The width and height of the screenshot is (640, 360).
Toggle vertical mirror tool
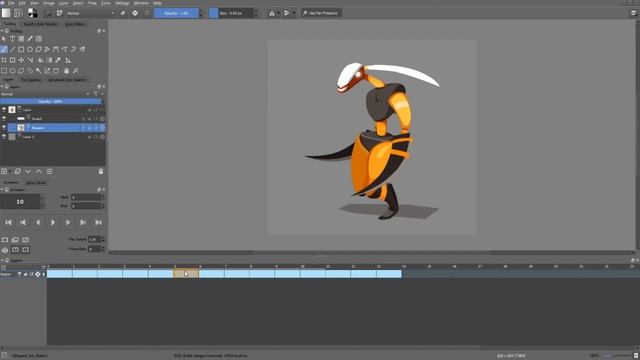click(287, 13)
